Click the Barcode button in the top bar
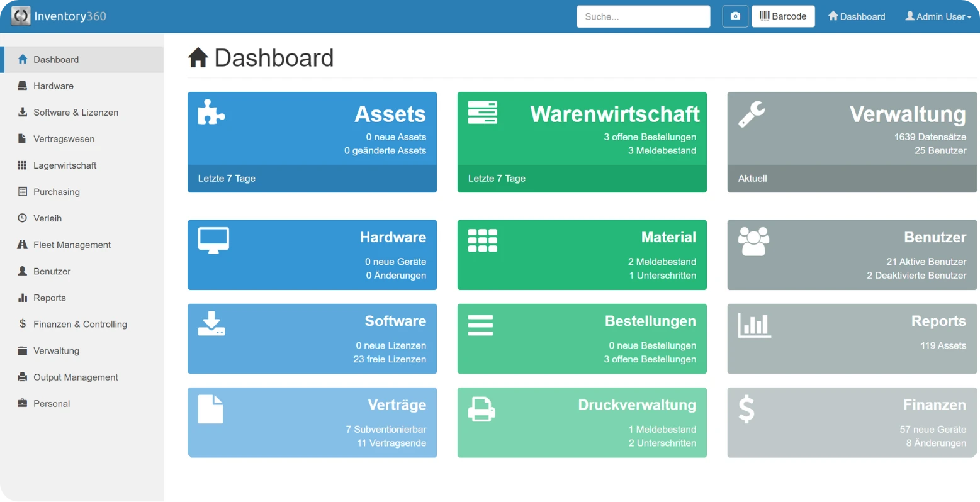Screen dimensions: 980x502 click(783, 16)
